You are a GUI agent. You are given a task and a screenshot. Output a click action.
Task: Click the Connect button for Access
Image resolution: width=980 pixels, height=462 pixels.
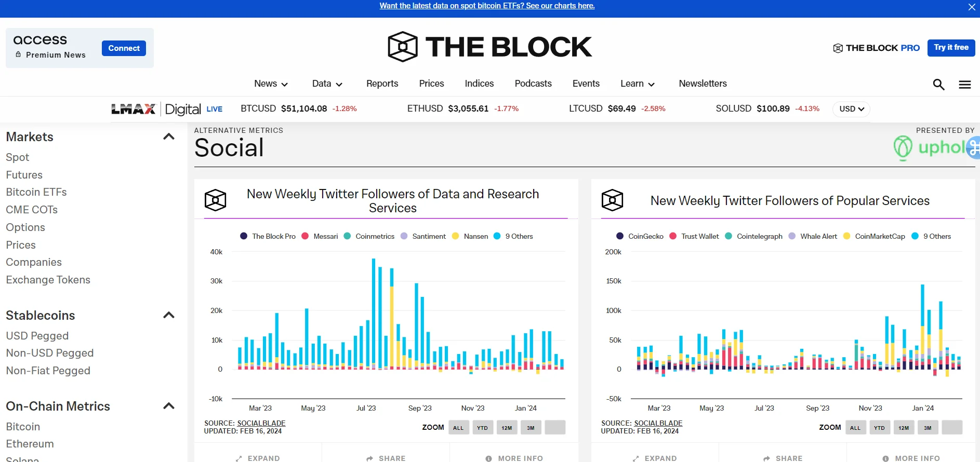124,48
